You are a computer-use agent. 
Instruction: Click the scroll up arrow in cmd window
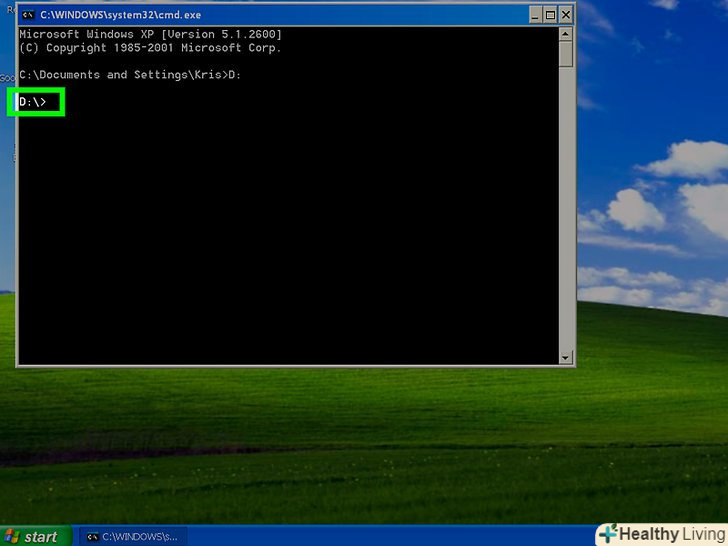566,34
